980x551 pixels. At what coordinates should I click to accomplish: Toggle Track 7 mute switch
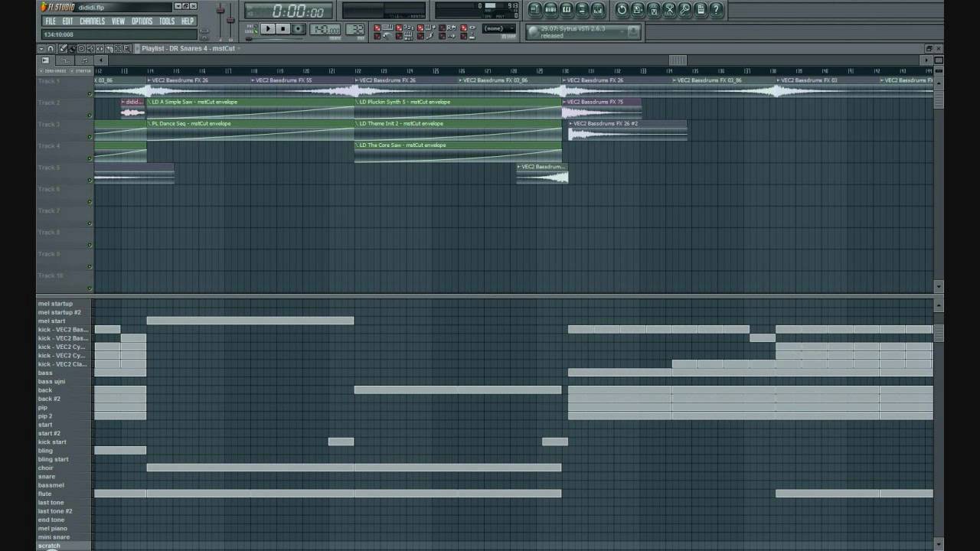90,223
